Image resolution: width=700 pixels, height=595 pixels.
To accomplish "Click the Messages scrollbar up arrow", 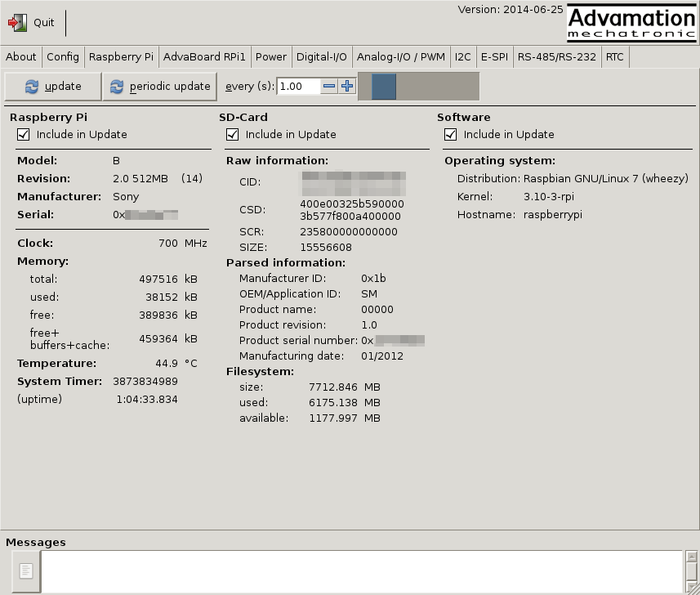I will 692,557.
